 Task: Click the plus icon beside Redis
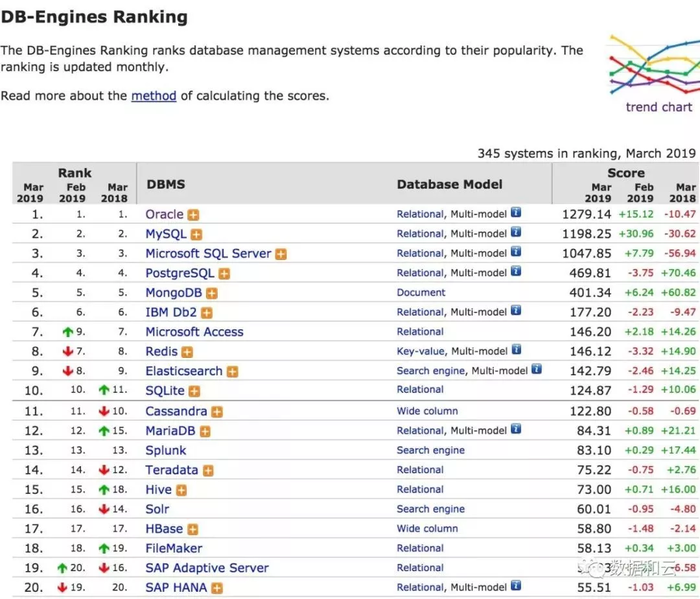(x=187, y=353)
